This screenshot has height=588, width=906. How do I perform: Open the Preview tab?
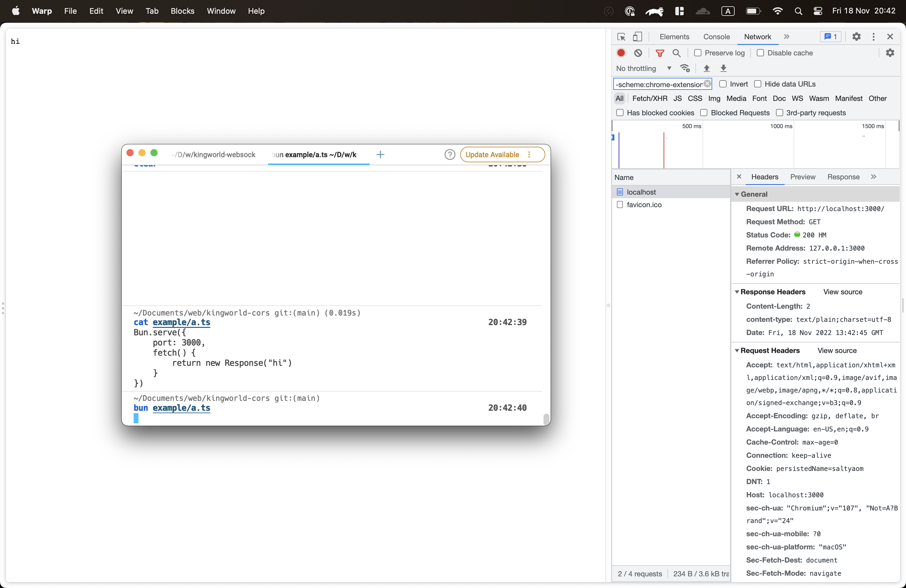[802, 177]
